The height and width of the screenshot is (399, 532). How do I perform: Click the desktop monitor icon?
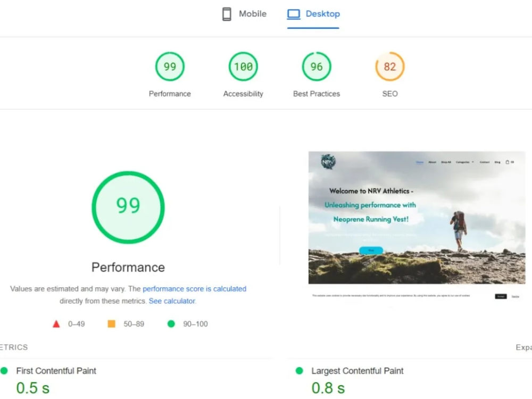[294, 14]
